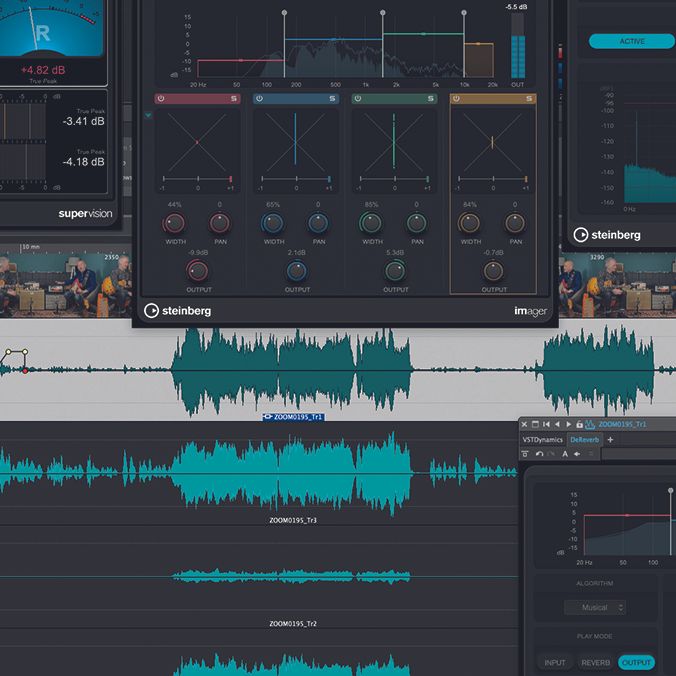Click the green band WIDTH knob at 85%

pos(371,223)
